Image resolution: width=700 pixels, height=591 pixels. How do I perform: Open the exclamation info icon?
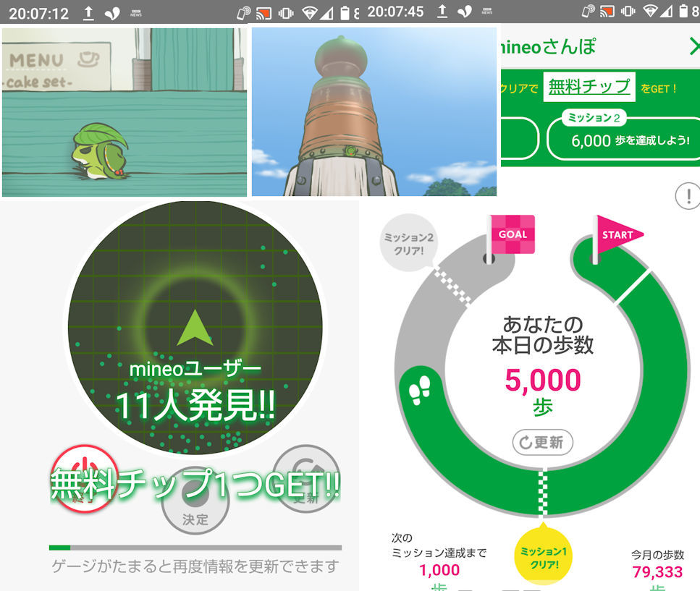pyautogui.click(x=688, y=196)
